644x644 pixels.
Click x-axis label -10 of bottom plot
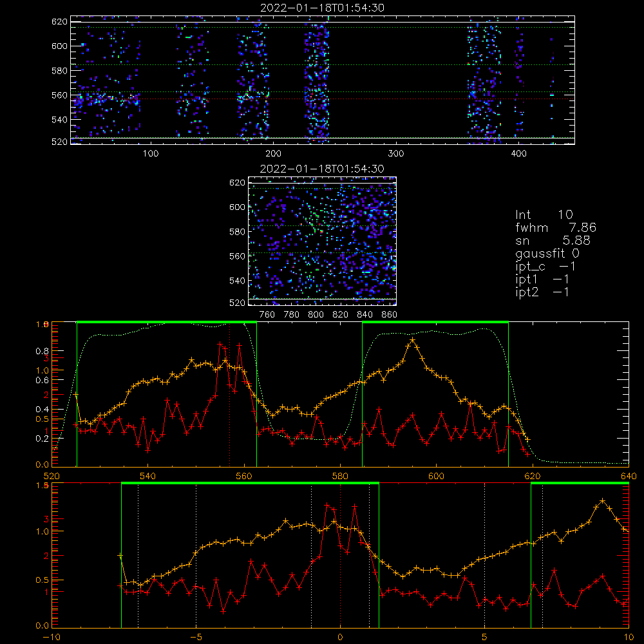point(52,637)
